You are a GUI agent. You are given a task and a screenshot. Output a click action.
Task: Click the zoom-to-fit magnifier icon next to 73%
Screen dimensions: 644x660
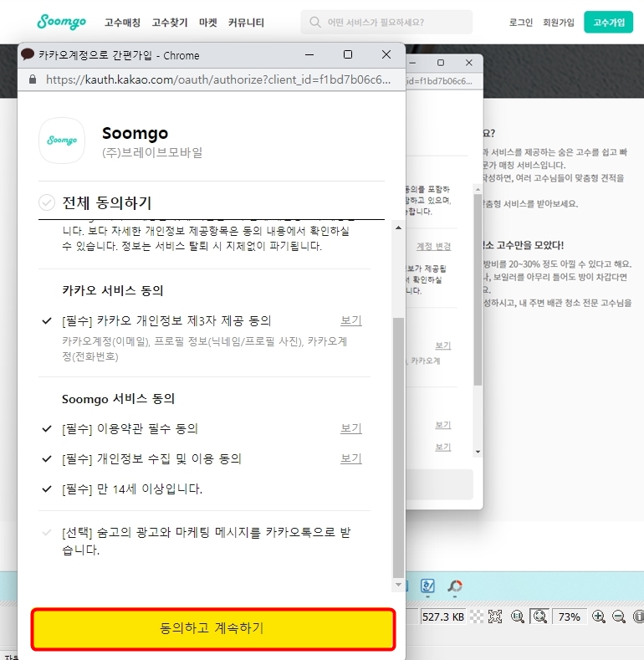click(x=539, y=617)
